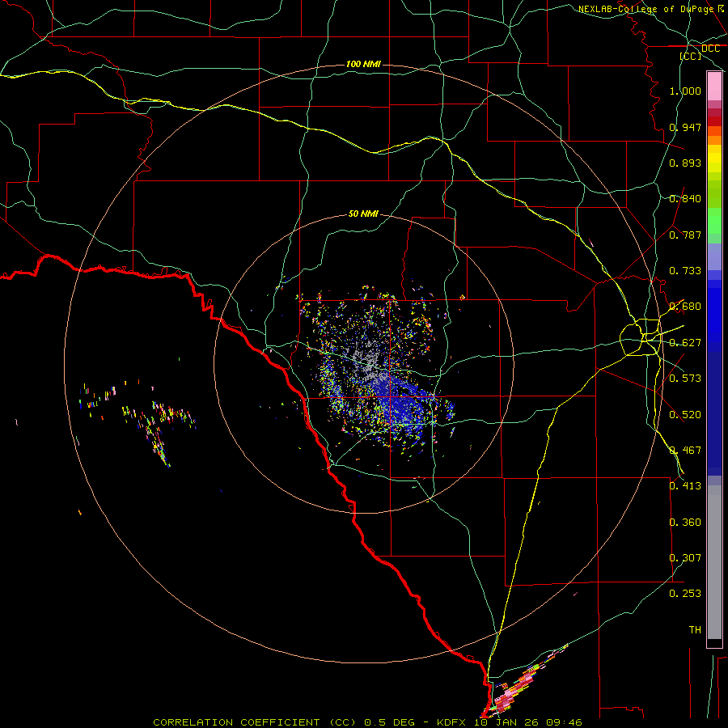728x728 pixels.
Task: Click the 09:46 timestamp
Action: pyautogui.click(x=563, y=722)
